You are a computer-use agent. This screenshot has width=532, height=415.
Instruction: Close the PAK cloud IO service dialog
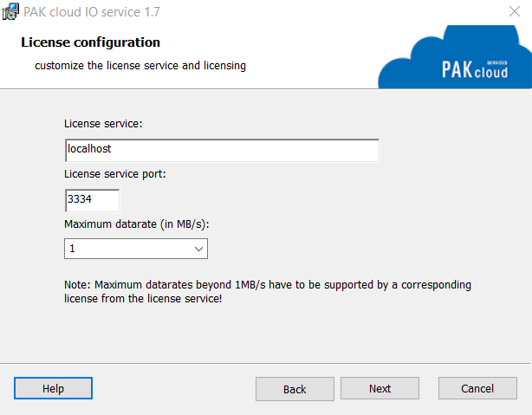515,11
